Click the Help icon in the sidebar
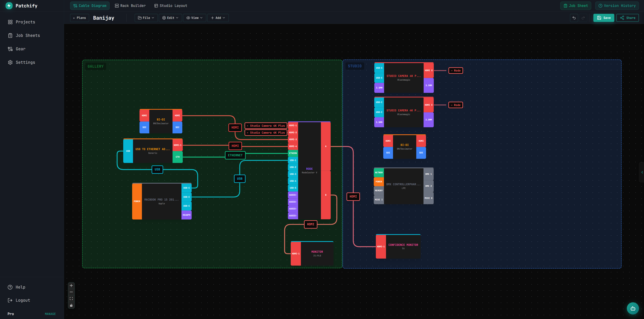The width and height of the screenshot is (644, 319). [10, 287]
